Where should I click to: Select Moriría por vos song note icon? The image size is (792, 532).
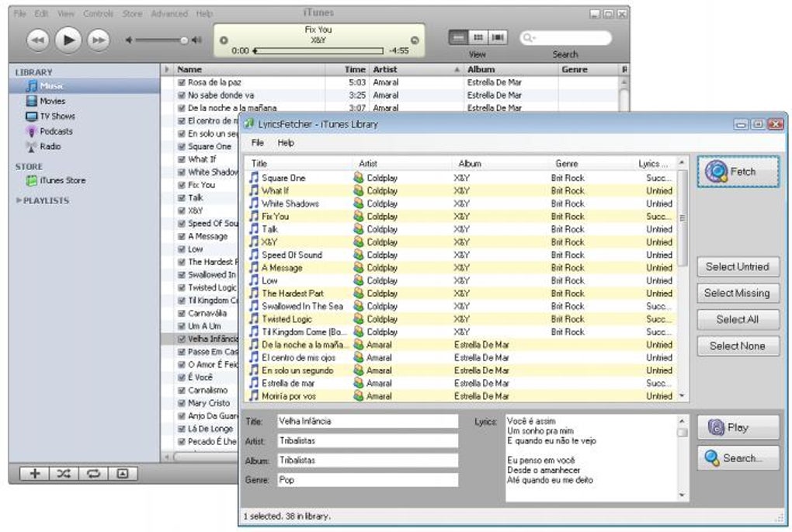coord(254,395)
